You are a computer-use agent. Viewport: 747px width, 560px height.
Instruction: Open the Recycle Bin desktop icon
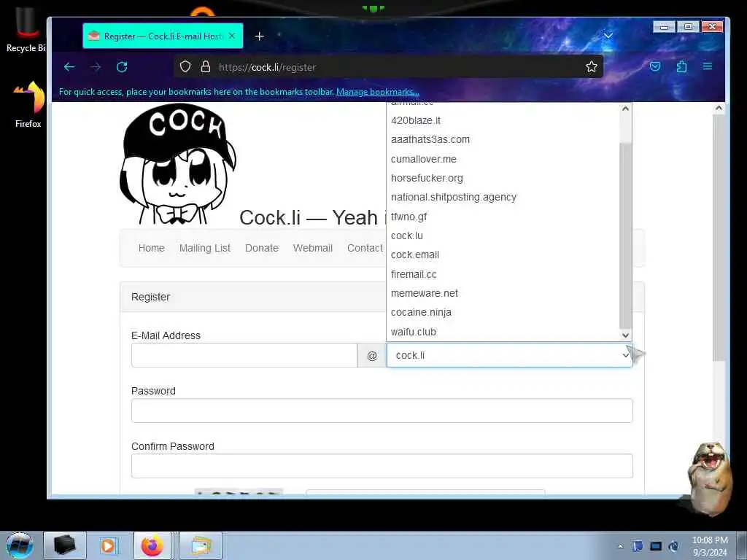click(x=25, y=31)
